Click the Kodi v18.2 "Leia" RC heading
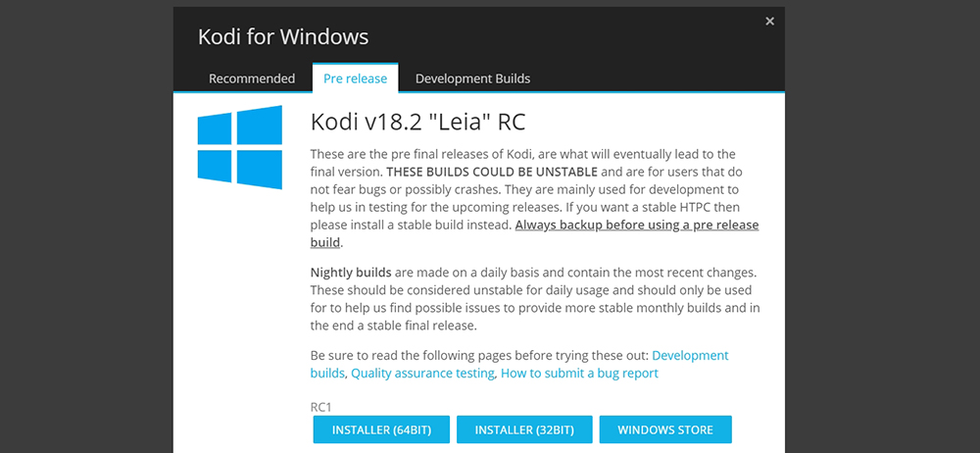The width and height of the screenshot is (980, 453). (417, 122)
